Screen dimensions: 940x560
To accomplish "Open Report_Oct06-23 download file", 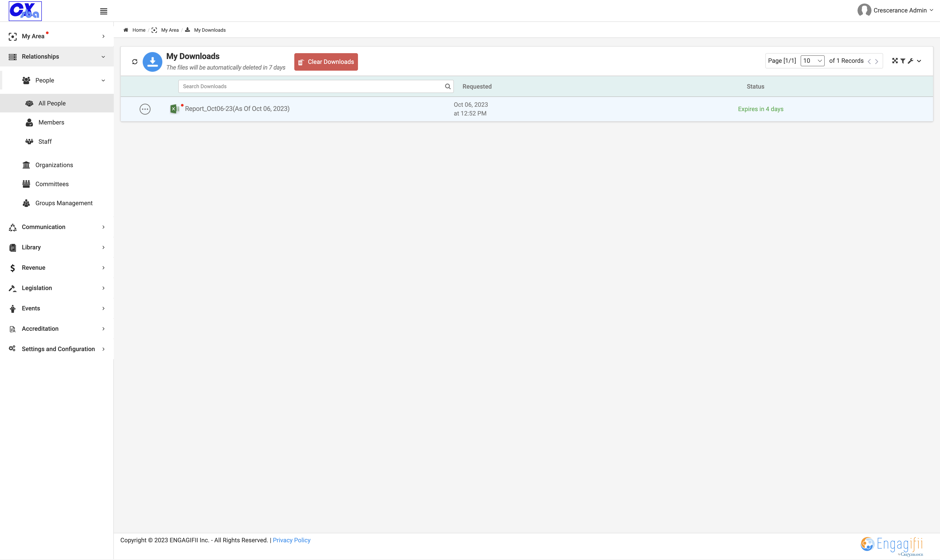I will click(x=237, y=109).
